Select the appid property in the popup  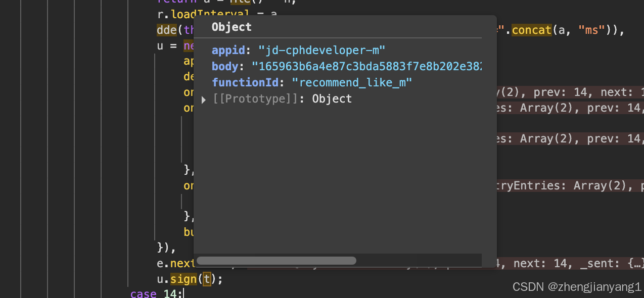tap(228, 50)
